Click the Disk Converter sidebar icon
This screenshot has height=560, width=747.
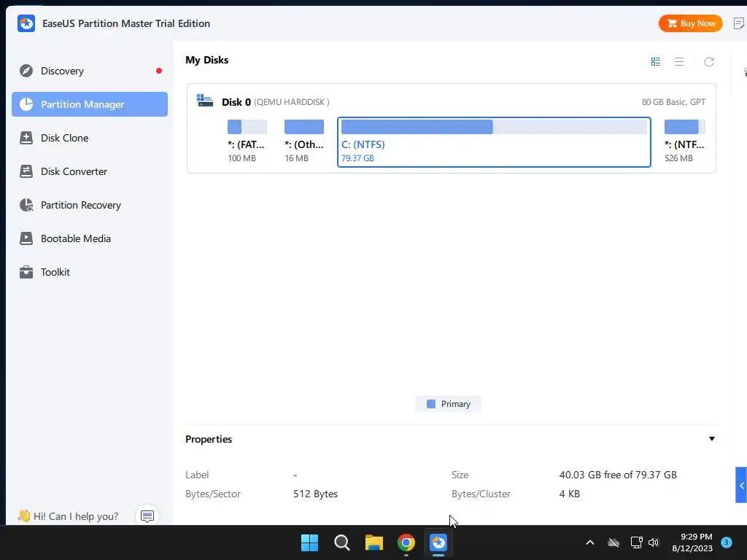click(26, 171)
